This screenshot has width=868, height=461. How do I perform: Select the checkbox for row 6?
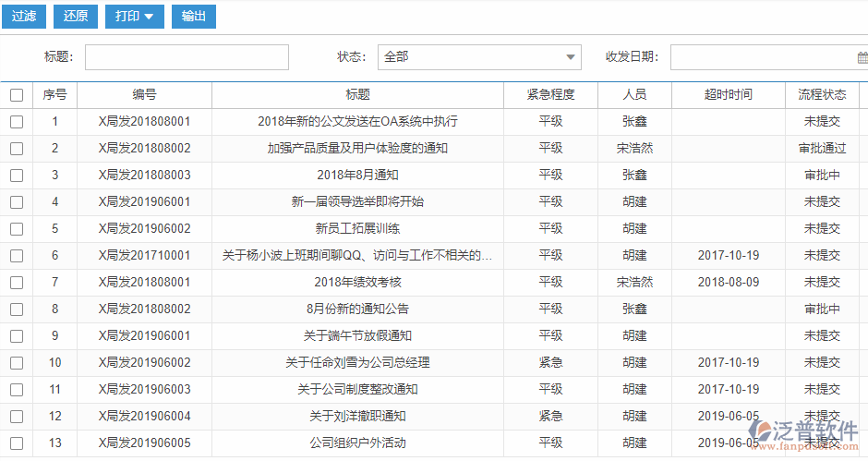tap(17, 256)
